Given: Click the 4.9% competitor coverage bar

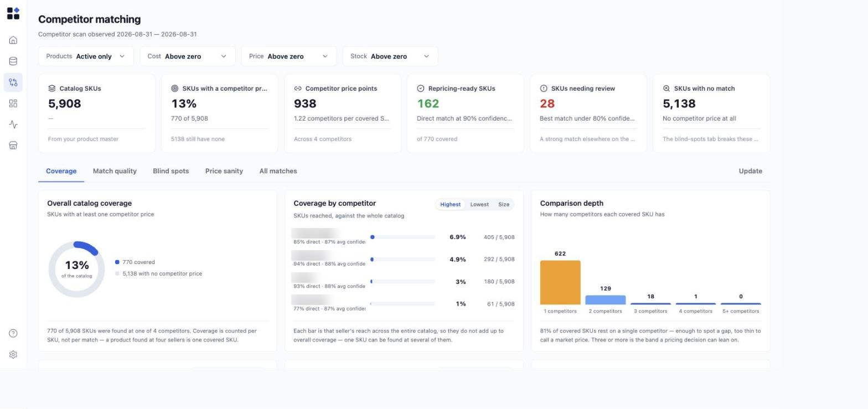Looking at the screenshot, I should point(402,259).
